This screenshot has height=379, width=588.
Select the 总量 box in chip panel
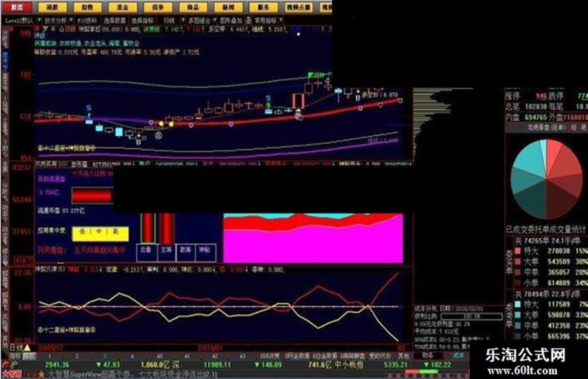[x=146, y=253]
